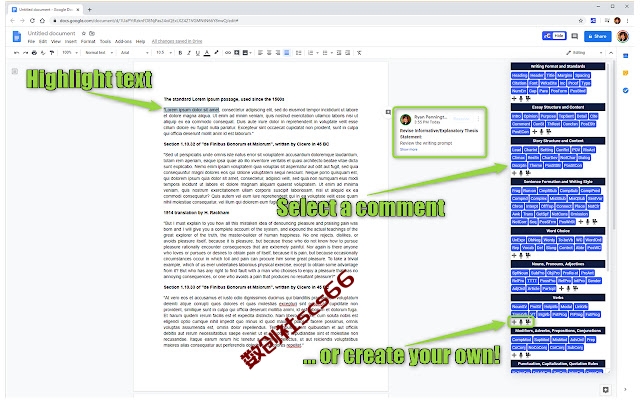Set left text alignment

point(260,53)
